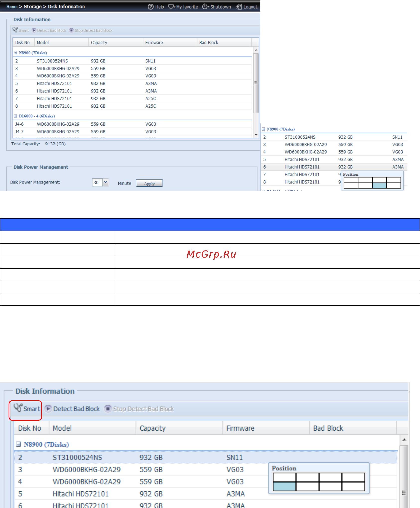Select disk 3 WD6000BKHG-02A29 row in top table
Image resolution: width=420 pixels, height=508 pixels.
click(x=132, y=68)
